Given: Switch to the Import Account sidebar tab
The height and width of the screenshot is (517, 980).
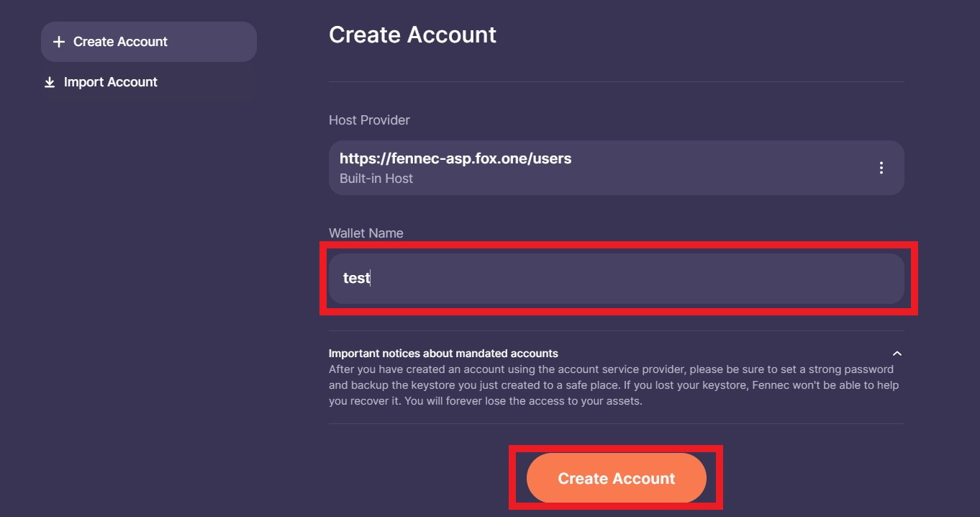Looking at the screenshot, I should (x=110, y=82).
